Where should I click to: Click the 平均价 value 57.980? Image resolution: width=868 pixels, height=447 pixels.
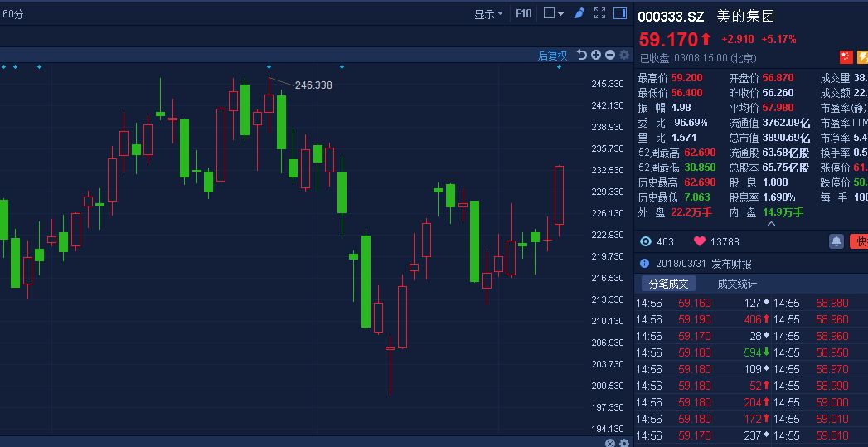click(x=778, y=108)
